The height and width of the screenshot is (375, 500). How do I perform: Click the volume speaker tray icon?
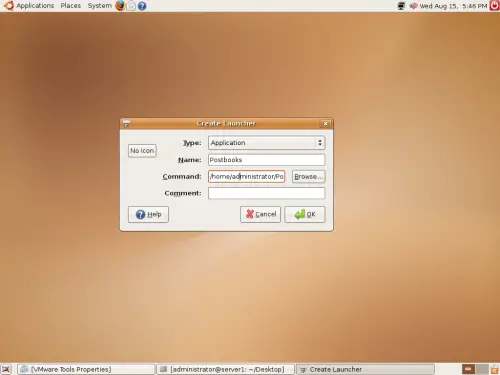[x=413, y=6]
